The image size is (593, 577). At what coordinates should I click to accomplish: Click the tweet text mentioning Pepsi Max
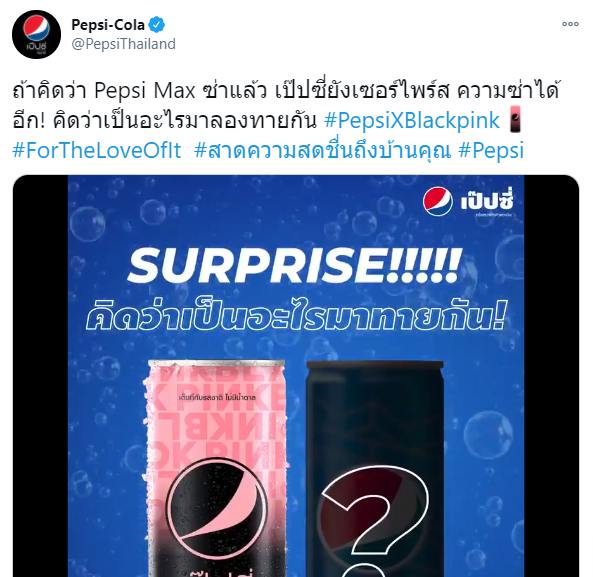(x=286, y=105)
